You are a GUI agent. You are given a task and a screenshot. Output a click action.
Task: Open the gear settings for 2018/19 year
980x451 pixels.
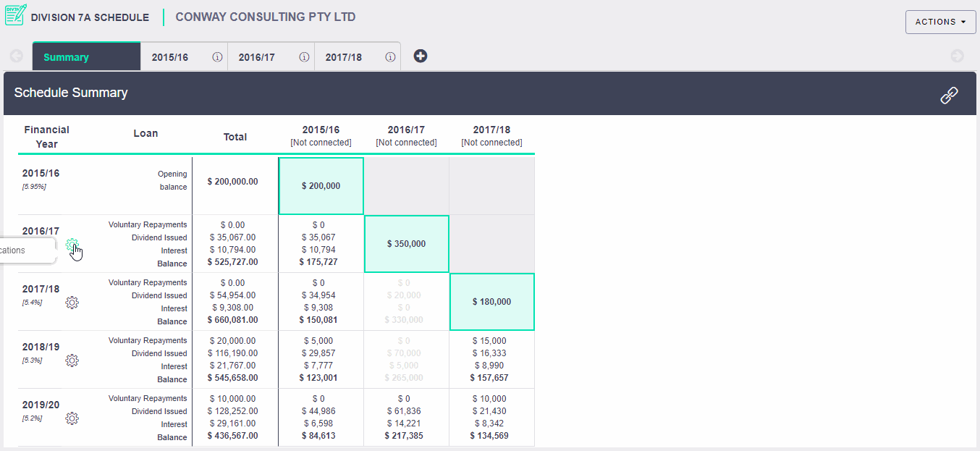(x=72, y=361)
